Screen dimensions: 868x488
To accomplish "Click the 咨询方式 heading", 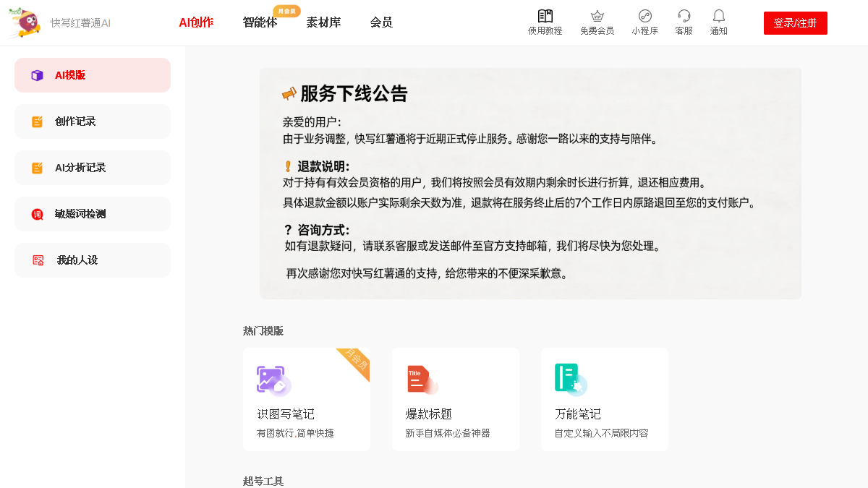I will (x=323, y=230).
